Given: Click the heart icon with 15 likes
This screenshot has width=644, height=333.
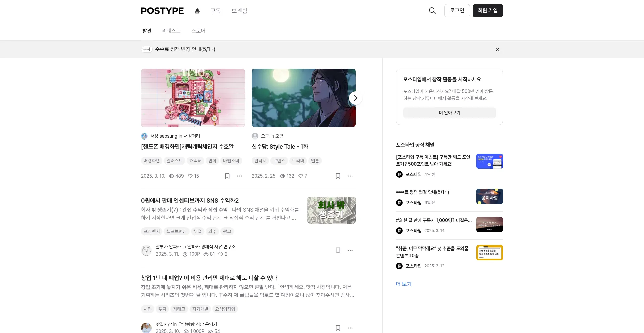Looking at the screenshot, I should coord(190,176).
